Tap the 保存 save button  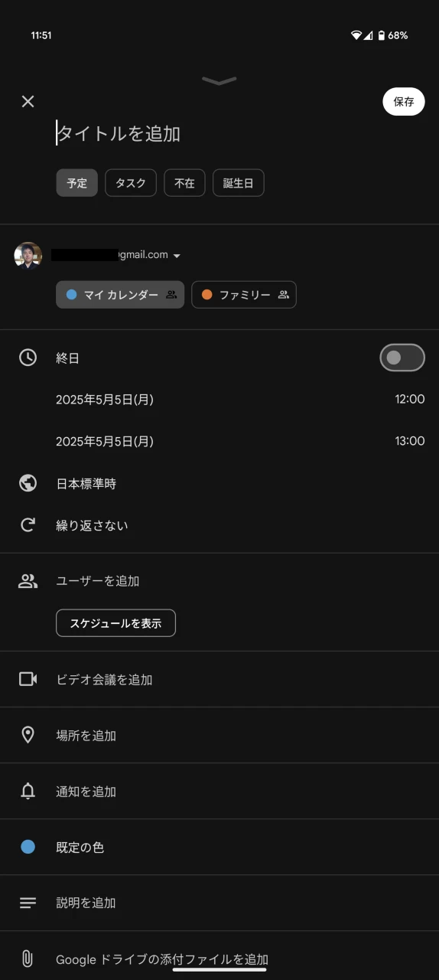tap(404, 101)
